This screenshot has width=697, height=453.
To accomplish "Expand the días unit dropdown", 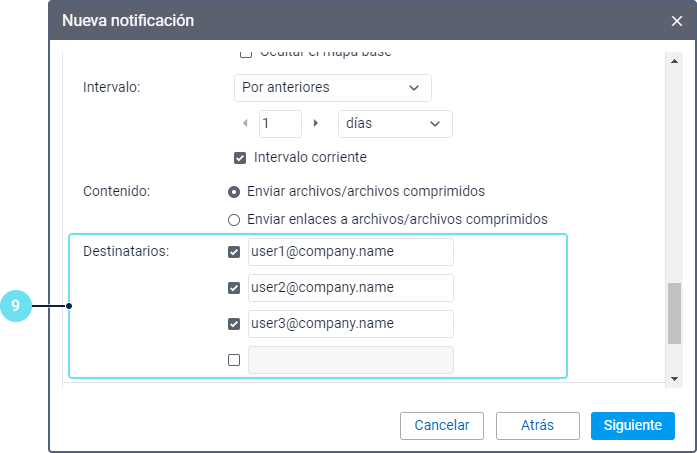I will click(x=395, y=124).
